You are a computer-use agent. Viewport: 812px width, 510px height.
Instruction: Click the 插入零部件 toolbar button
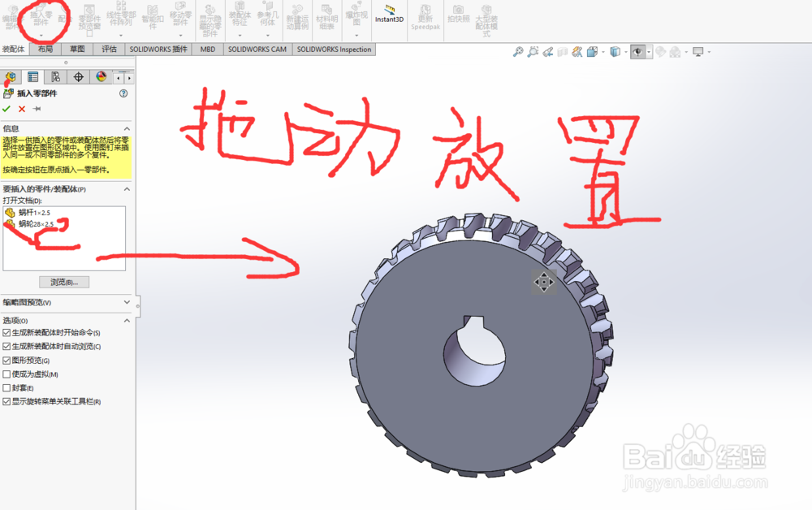41,15
